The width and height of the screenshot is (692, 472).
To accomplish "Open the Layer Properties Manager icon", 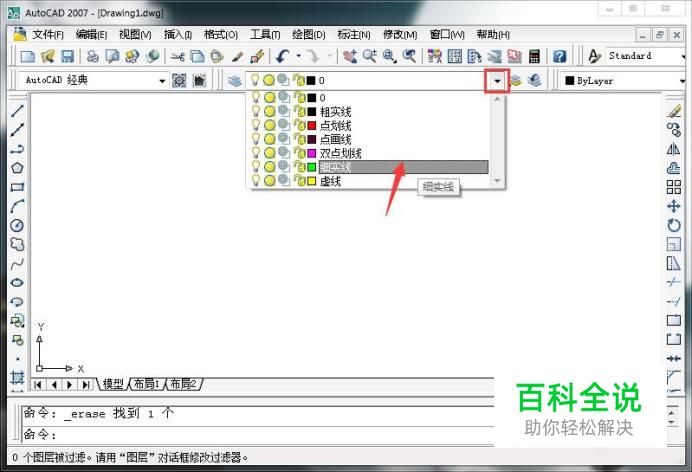I will [234, 80].
